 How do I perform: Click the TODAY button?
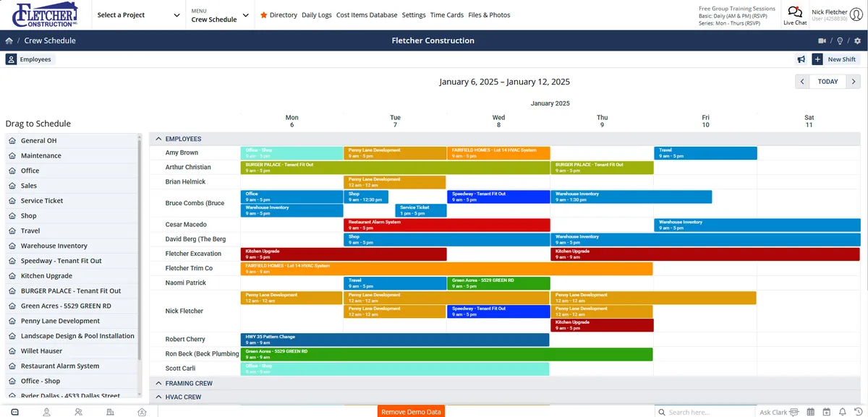[828, 82]
